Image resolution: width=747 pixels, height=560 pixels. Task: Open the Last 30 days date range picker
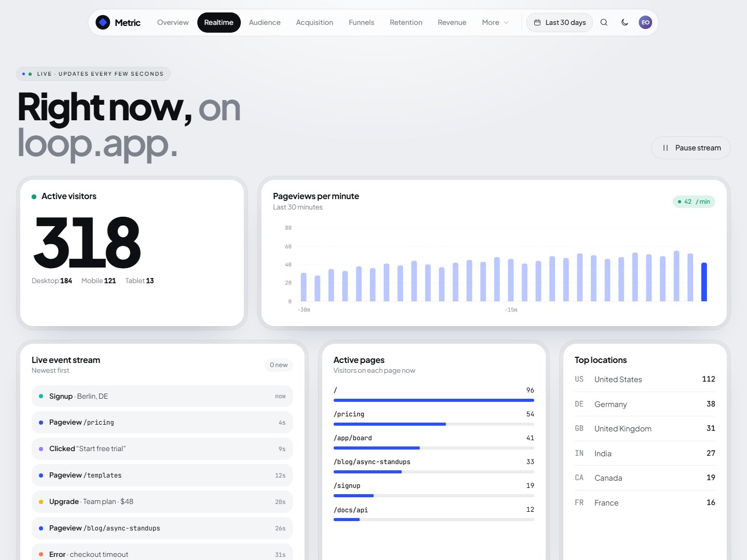(x=560, y=22)
